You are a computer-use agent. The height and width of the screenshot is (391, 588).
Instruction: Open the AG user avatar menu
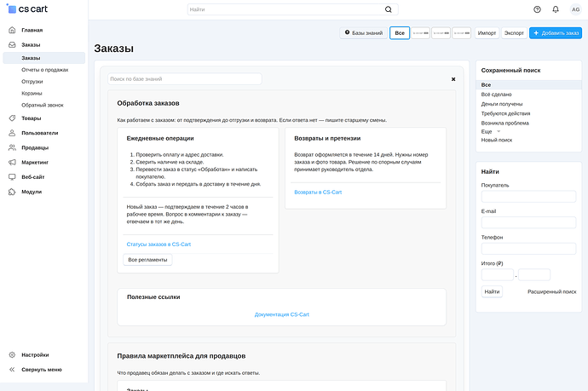click(575, 9)
